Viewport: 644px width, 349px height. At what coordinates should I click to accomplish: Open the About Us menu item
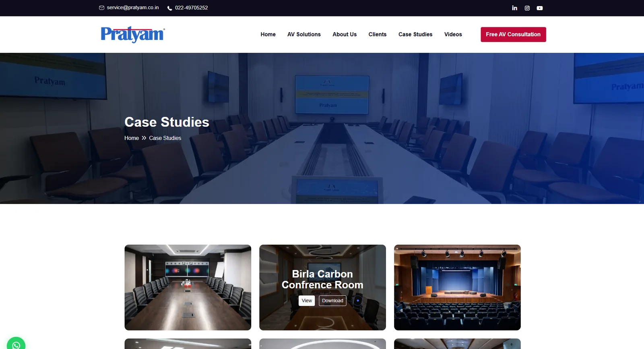(345, 34)
